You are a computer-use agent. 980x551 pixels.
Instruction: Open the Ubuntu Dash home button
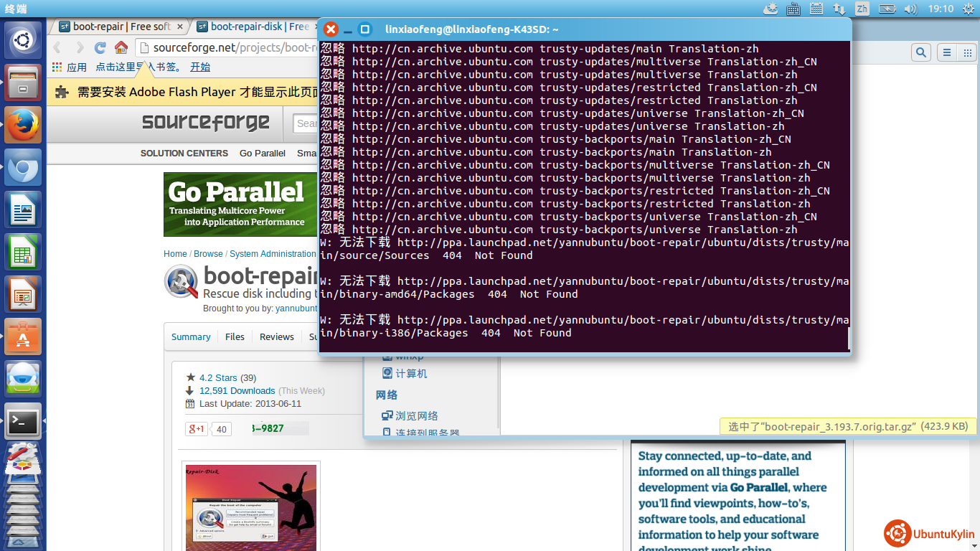click(23, 40)
